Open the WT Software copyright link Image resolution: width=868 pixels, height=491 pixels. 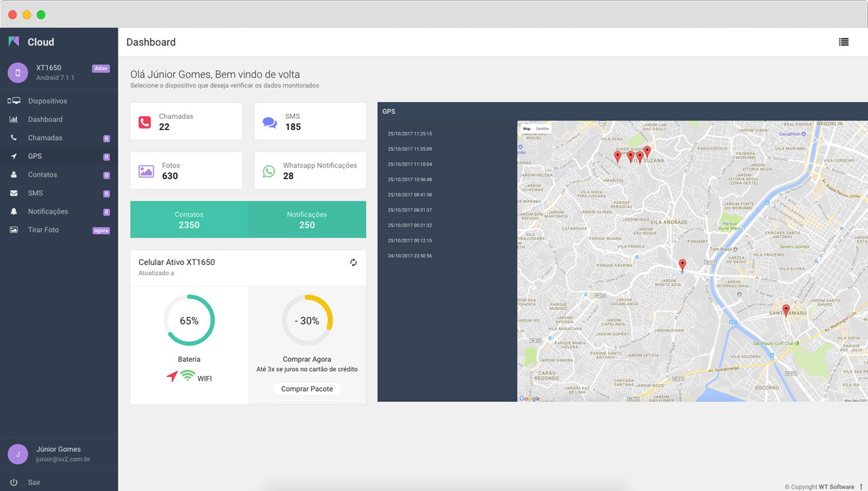[836, 486]
